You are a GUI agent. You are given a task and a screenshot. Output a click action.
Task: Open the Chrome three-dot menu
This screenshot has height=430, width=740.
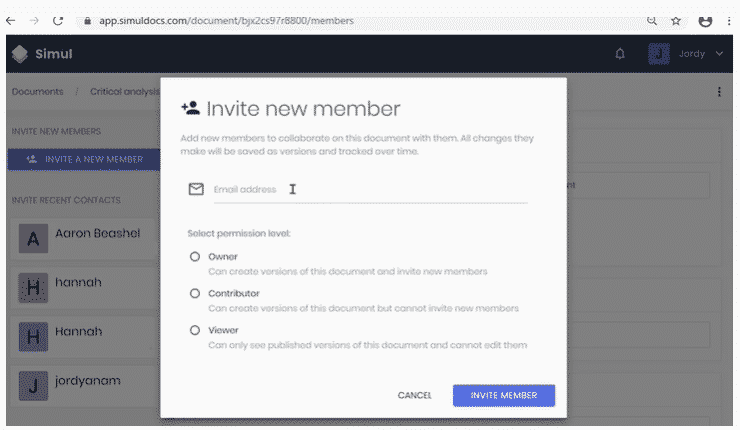point(729,21)
